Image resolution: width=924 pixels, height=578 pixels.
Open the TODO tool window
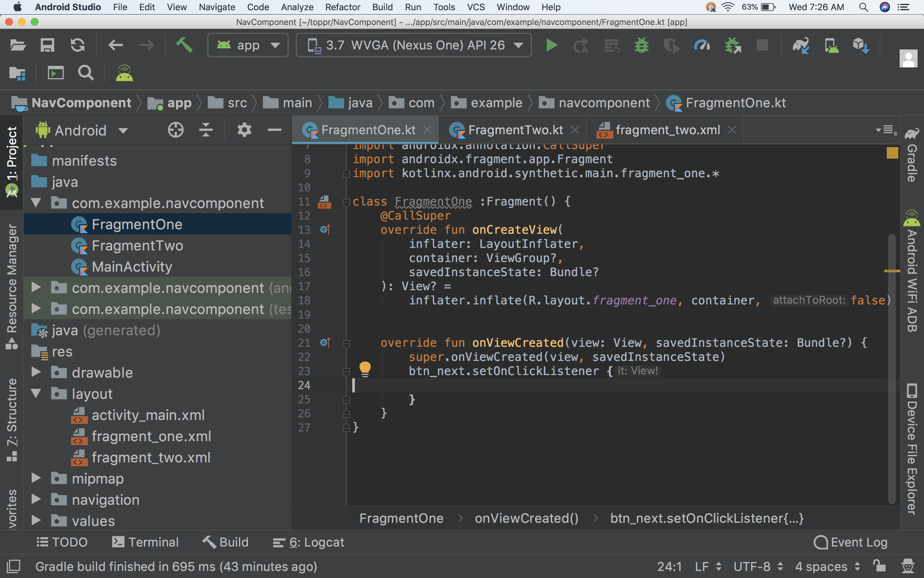click(62, 542)
